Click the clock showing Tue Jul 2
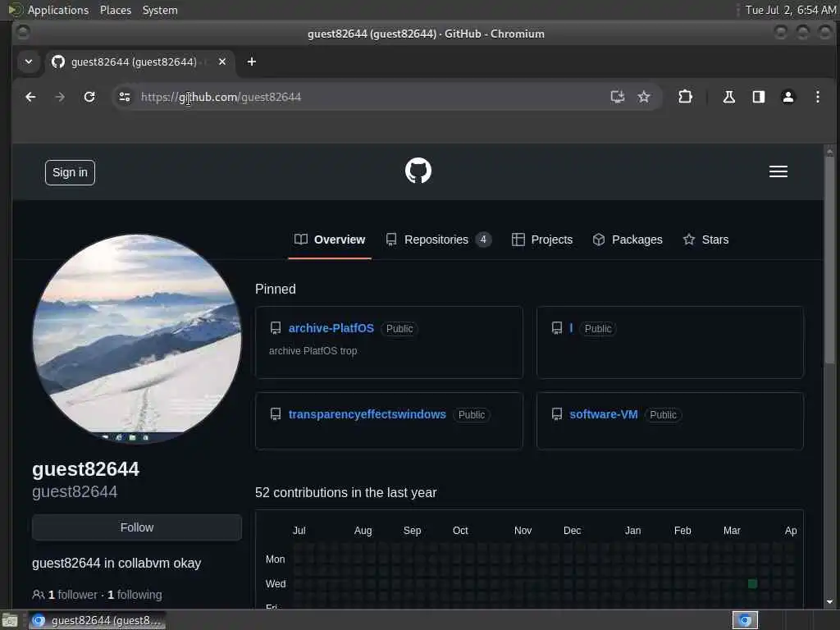This screenshot has width=840, height=630. [x=791, y=10]
